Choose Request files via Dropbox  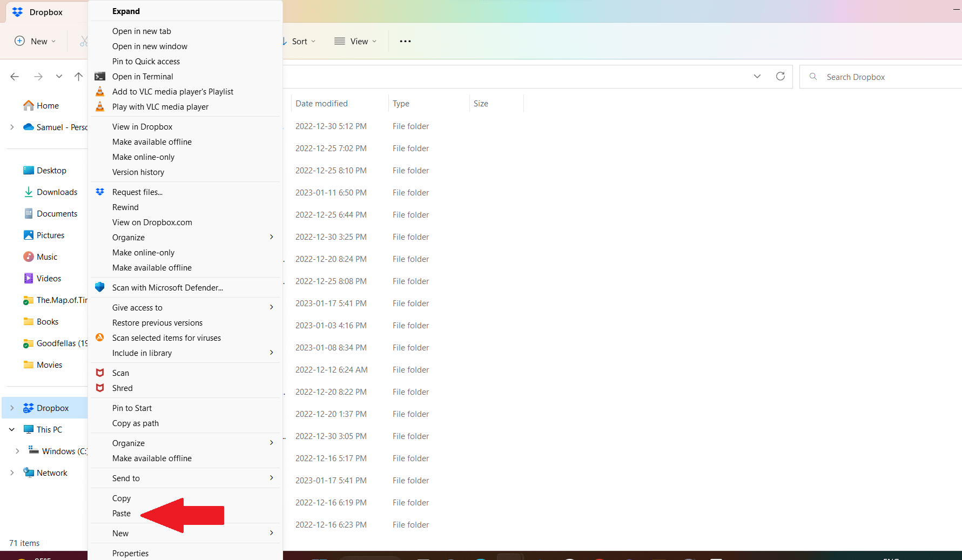(137, 192)
